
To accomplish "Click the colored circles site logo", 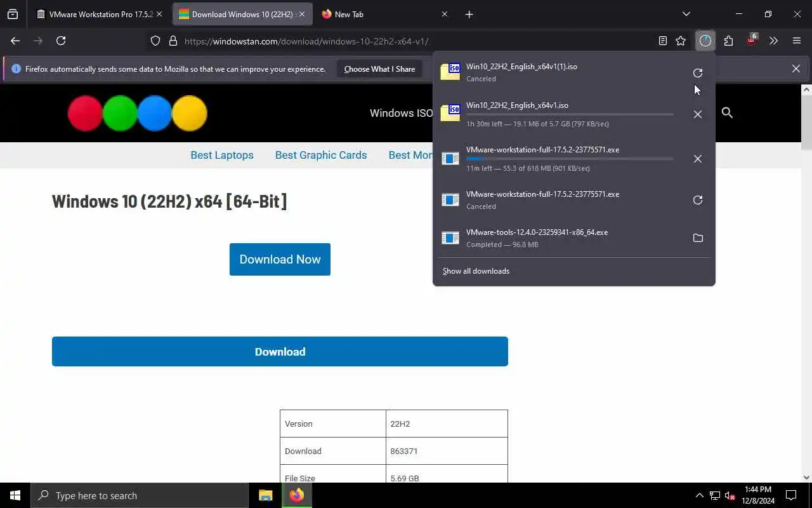I will (138, 113).
